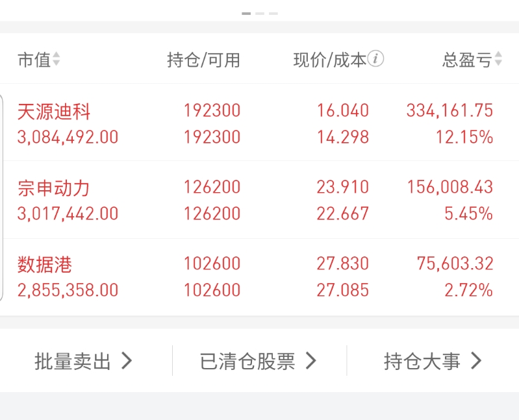519x420 pixels.
Task: Click the chevron next to 持仓大事
Action: click(x=476, y=360)
